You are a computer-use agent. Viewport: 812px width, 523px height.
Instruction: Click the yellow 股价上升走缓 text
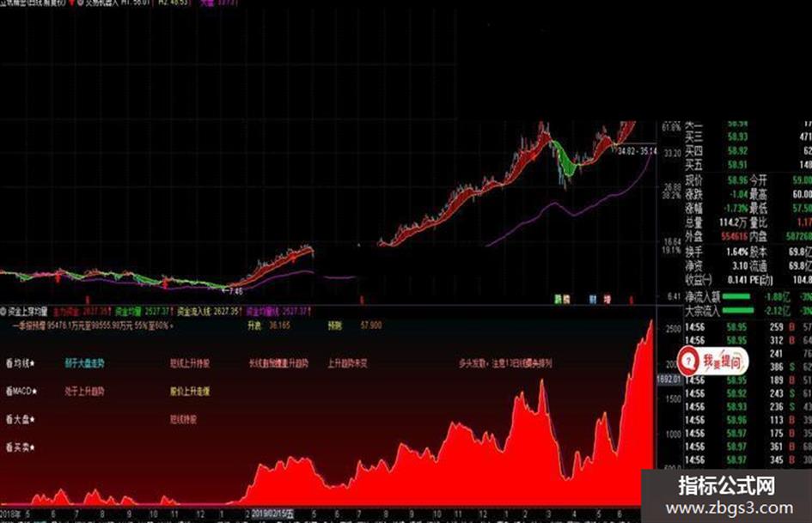pyautogui.click(x=190, y=391)
